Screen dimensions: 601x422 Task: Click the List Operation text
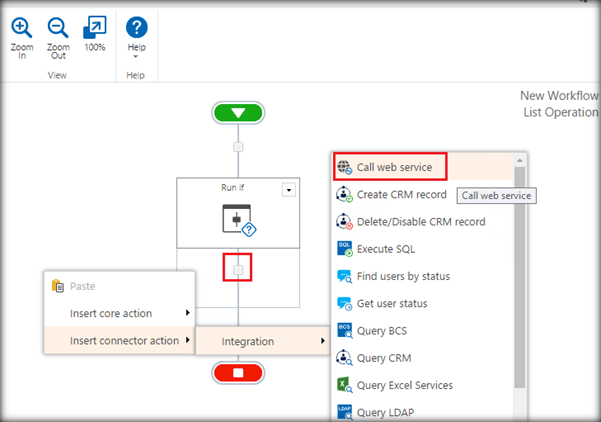pyautogui.click(x=561, y=112)
